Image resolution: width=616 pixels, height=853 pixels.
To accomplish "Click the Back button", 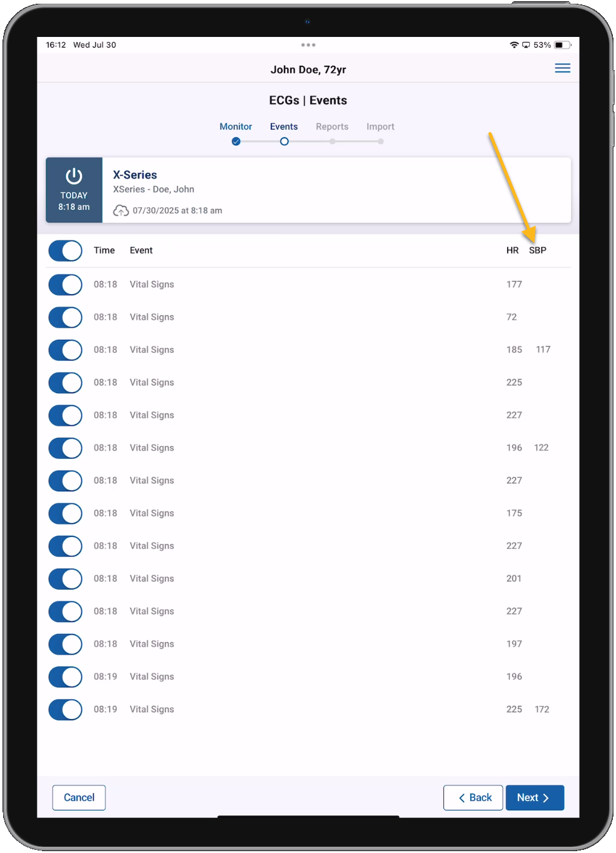I will click(473, 797).
